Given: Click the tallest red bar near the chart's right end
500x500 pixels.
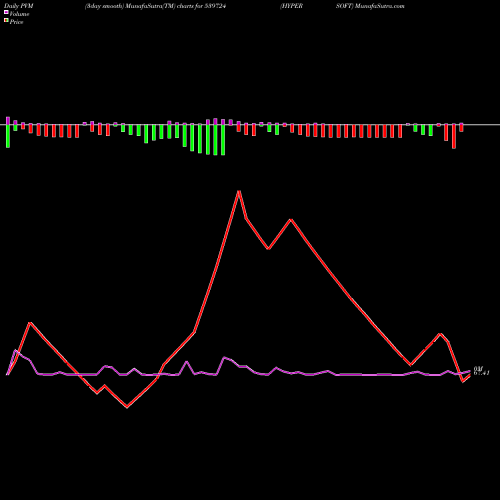Looking at the screenshot, I should tap(454, 136).
